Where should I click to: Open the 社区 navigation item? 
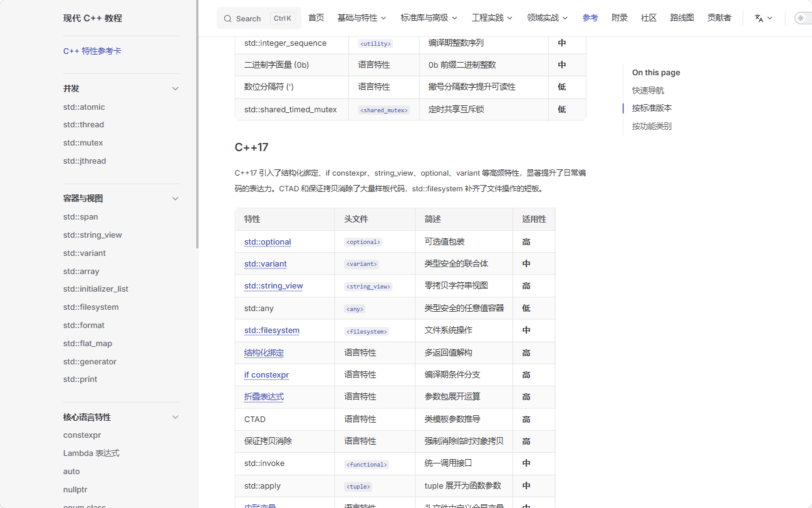pyautogui.click(x=649, y=18)
